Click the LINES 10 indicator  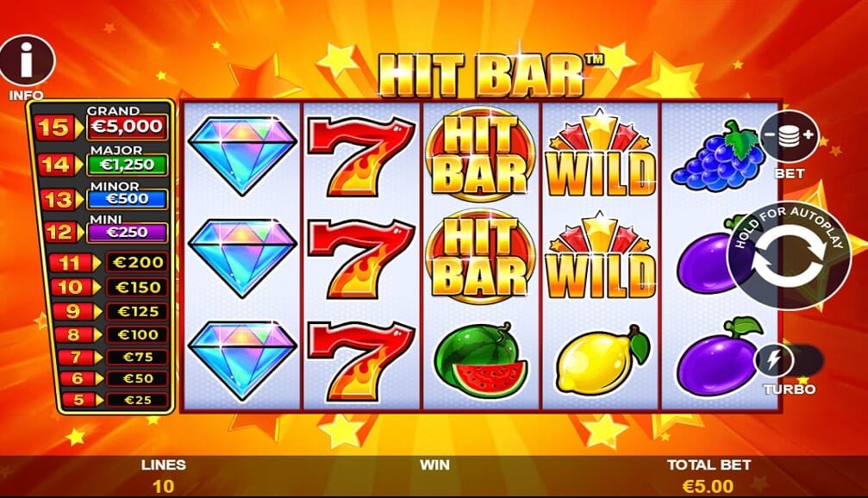pos(163,476)
